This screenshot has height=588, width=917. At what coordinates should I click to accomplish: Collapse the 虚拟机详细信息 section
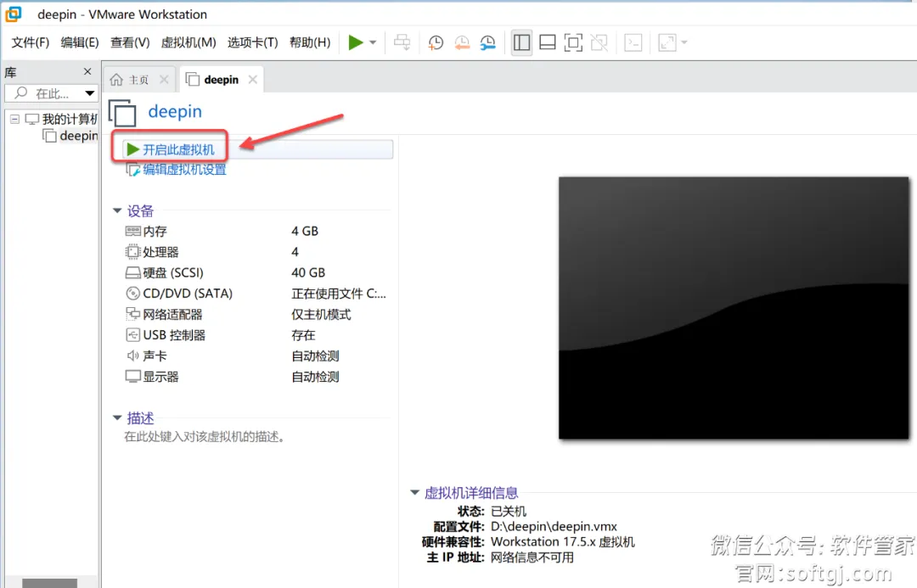pos(414,493)
